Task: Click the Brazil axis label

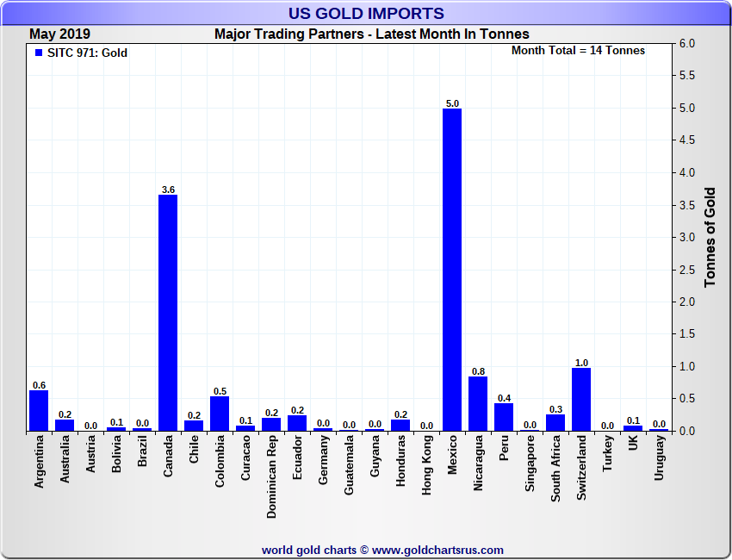Action: [x=142, y=451]
